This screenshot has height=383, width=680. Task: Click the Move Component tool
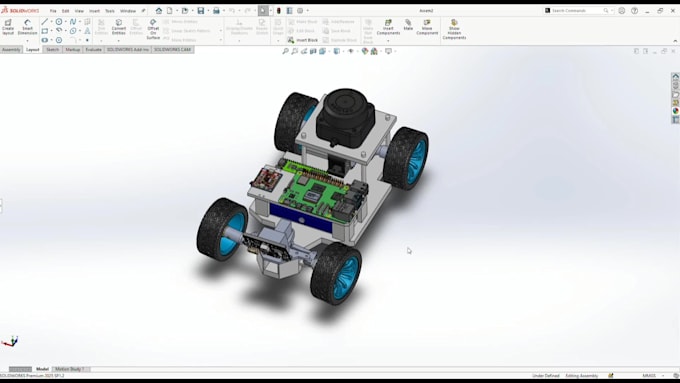click(x=427, y=27)
